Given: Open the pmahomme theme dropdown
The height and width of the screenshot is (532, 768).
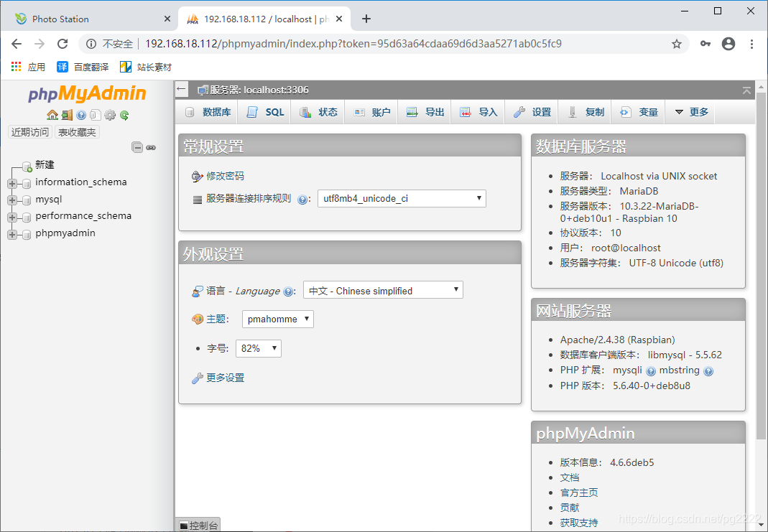Looking at the screenshot, I should pyautogui.click(x=278, y=319).
